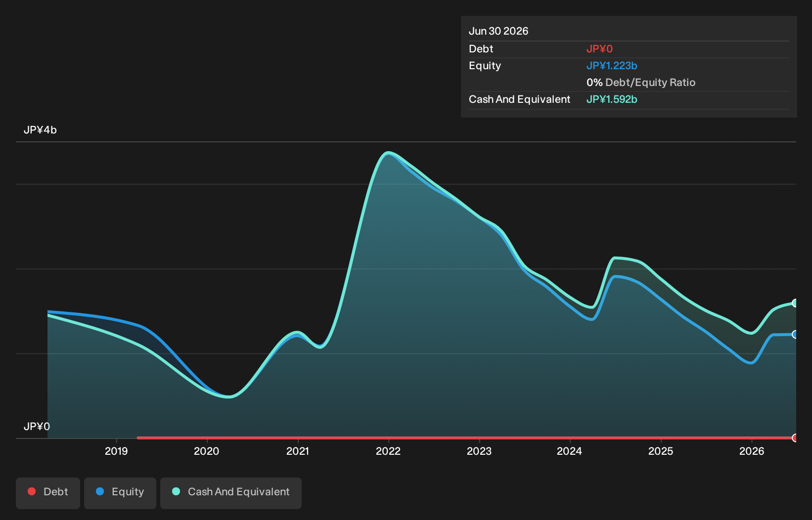Viewport: 812px width, 520px height.
Task: Click the red Debt endpoint marker
Action: 795,438
